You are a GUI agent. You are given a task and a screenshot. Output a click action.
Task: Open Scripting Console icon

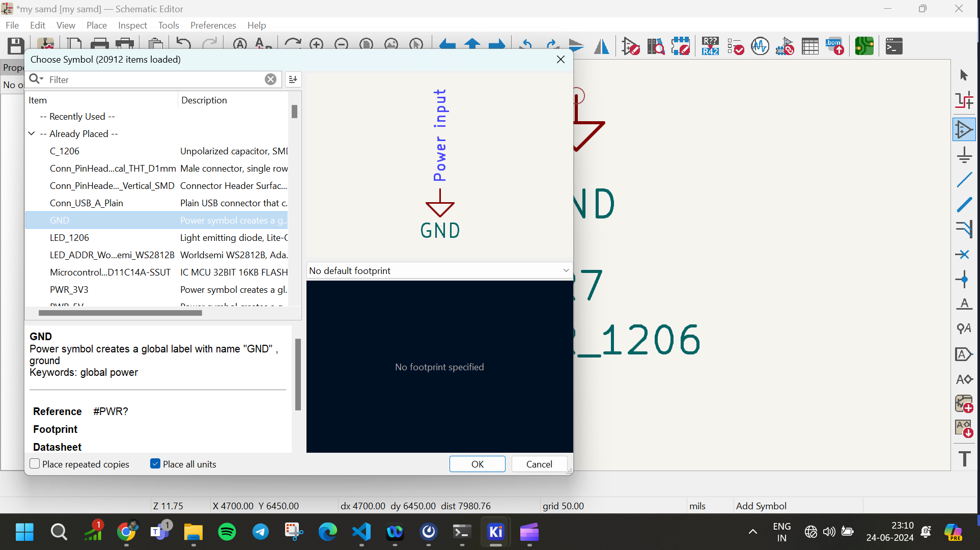coord(894,46)
